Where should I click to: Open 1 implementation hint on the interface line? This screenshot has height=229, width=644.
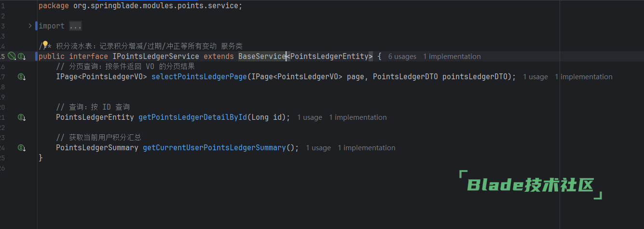[x=452, y=57]
